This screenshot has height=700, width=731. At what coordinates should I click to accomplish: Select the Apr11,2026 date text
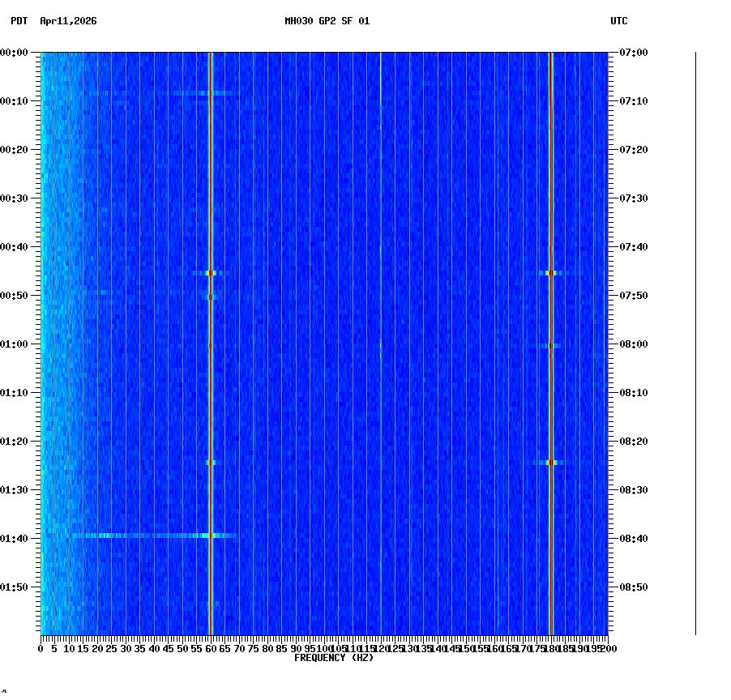pos(68,23)
